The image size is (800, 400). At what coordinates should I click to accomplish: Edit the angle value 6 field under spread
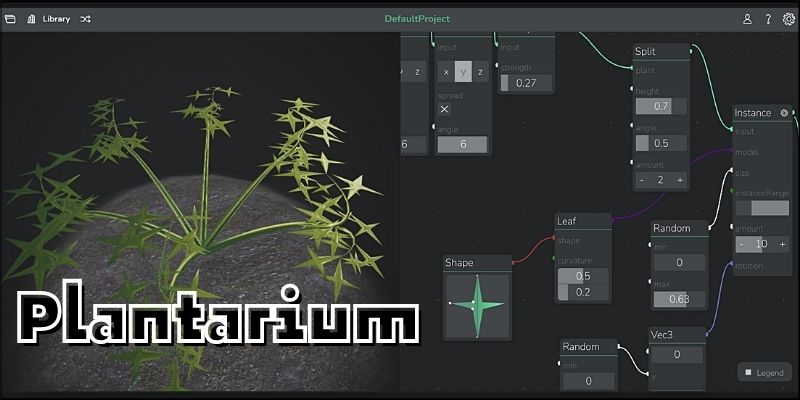pyautogui.click(x=463, y=144)
